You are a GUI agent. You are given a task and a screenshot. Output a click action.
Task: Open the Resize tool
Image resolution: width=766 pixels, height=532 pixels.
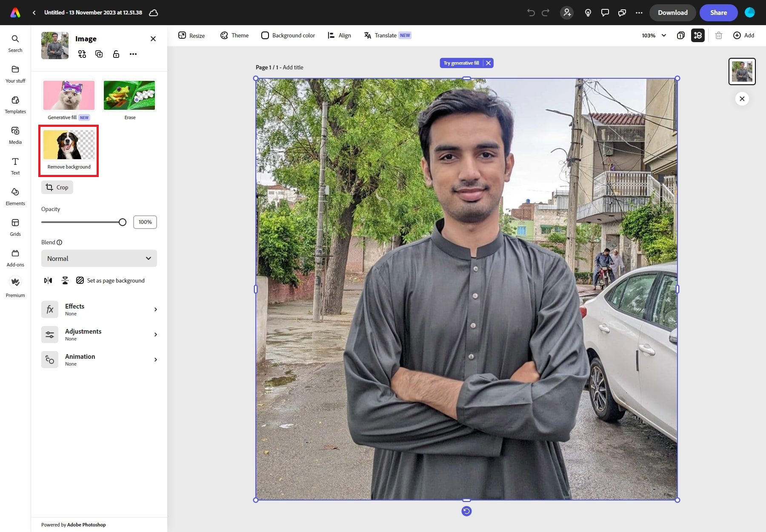pyautogui.click(x=191, y=35)
